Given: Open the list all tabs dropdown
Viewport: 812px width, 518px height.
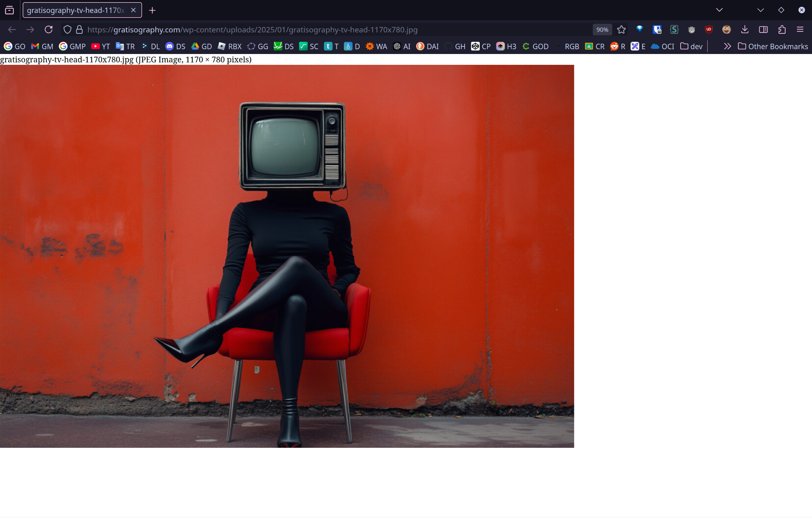Looking at the screenshot, I should point(719,10).
